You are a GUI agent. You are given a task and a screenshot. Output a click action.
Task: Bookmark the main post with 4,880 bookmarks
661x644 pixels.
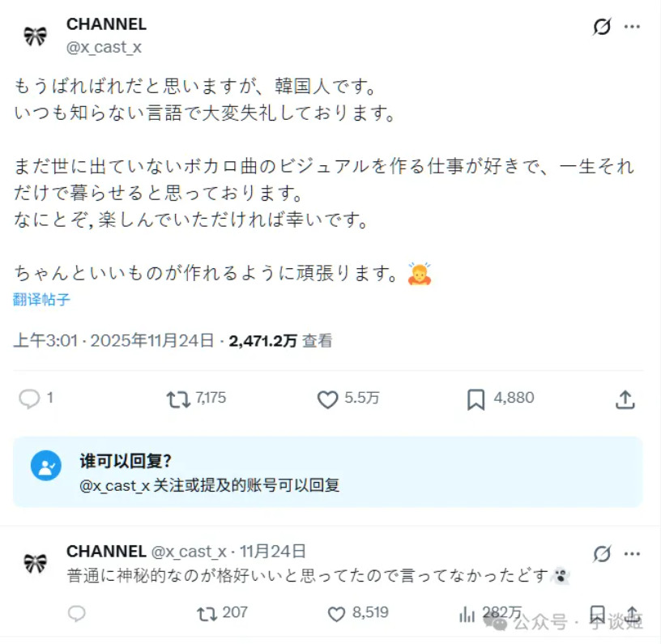pyautogui.click(x=475, y=399)
